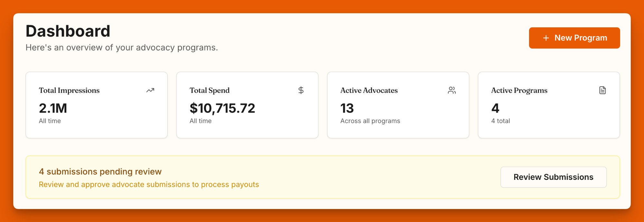This screenshot has width=644, height=222.
Task: Click the payout review instruction text
Action: 149,184
